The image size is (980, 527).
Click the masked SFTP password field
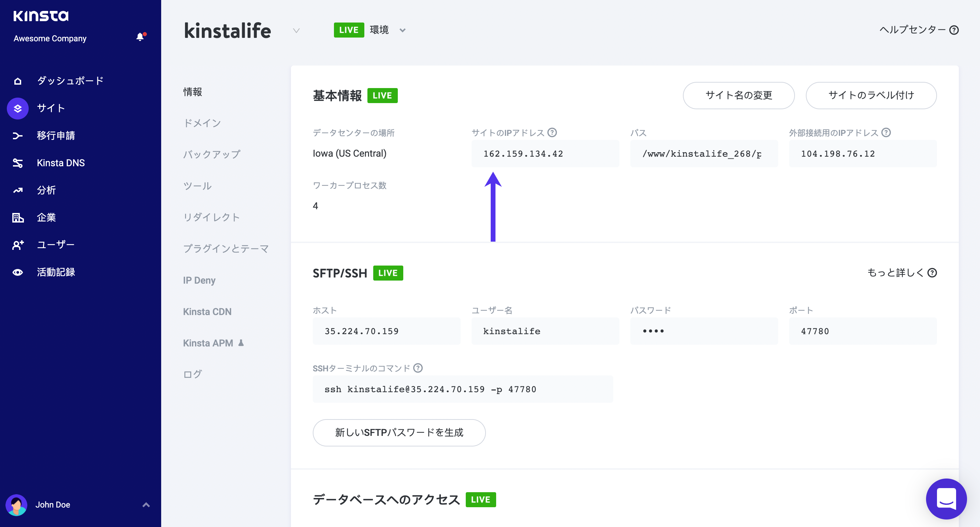pyautogui.click(x=704, y=331)
